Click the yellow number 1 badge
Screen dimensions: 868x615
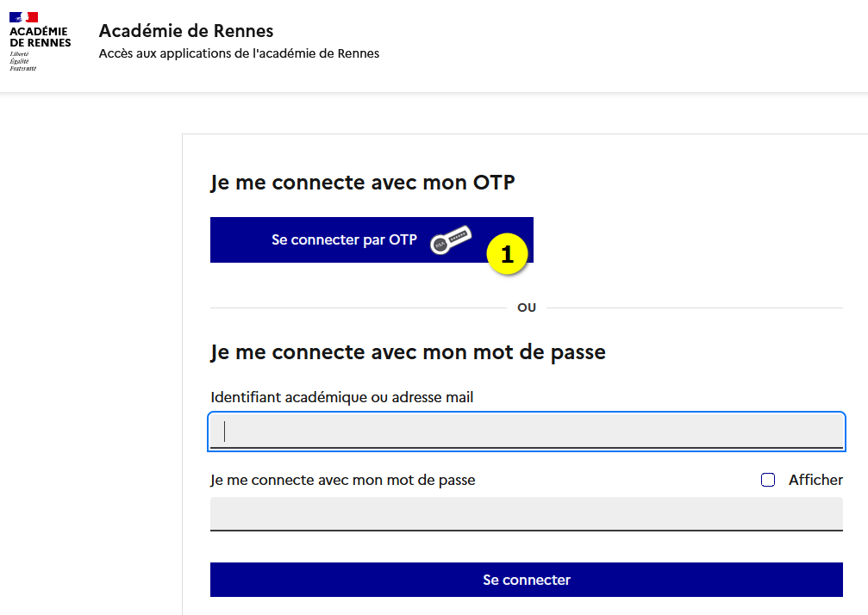pos(507,255)
